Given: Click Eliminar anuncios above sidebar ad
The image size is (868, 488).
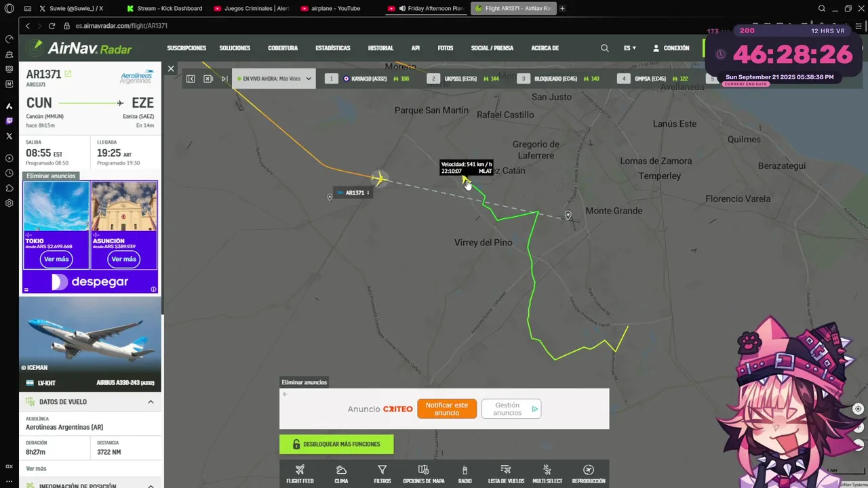Looking at the screenshot, I should (x=51, y=176).
